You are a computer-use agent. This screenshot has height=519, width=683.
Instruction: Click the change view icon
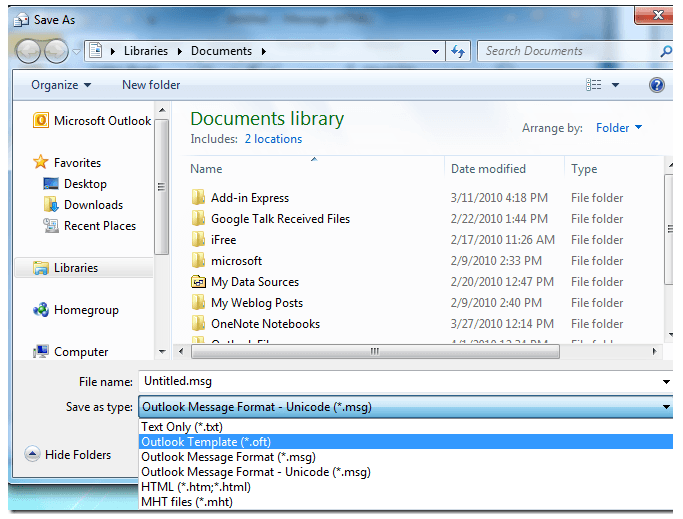point(593,85)
